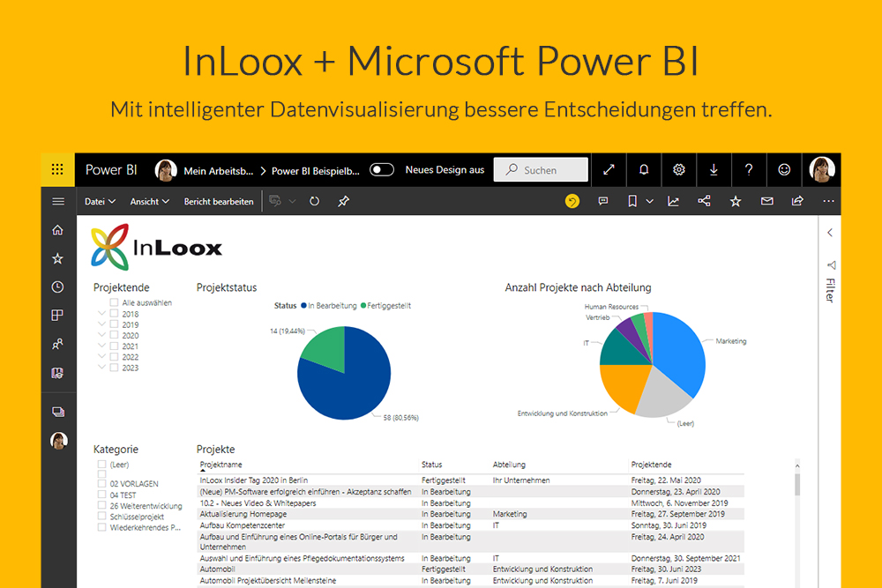Click Bericht bearbeiten
The width and height of the screenshot is (882, 588).
218,201
